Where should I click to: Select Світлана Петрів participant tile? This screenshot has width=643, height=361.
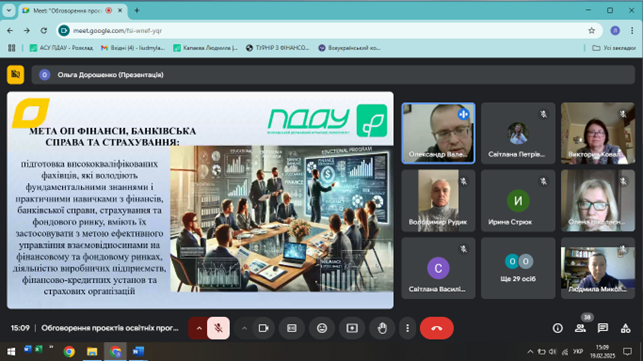point(518,133)
